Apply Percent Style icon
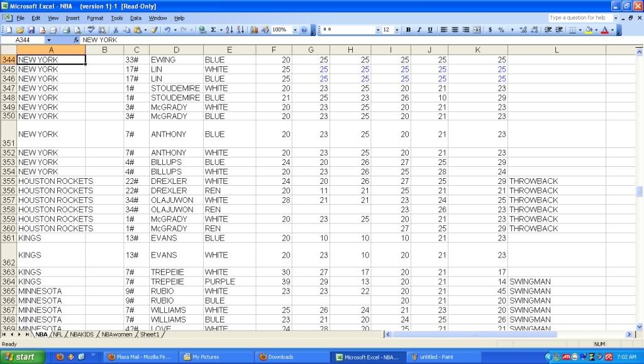The width and height of the screenshot is (644, 364). coord(501,30)
